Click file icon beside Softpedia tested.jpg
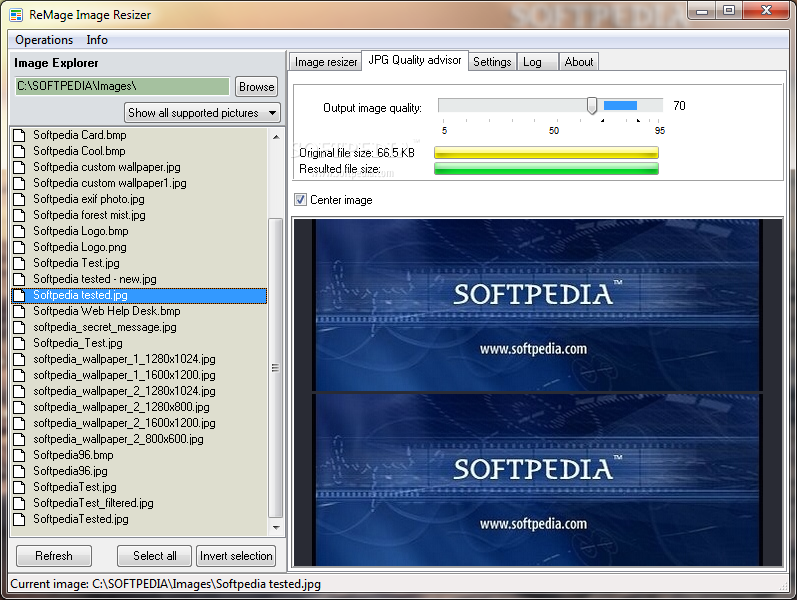This screenshot has height=600, width=797. point(19,295)
